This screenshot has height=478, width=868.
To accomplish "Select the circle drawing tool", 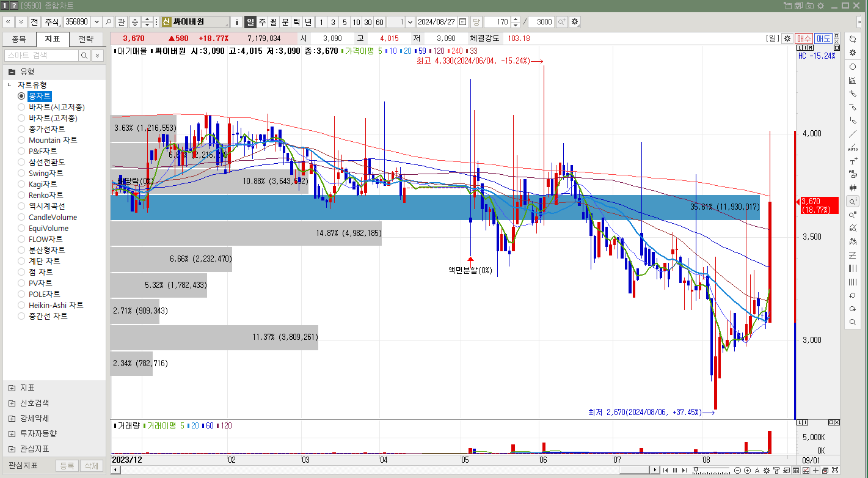I will pos(853,67).
